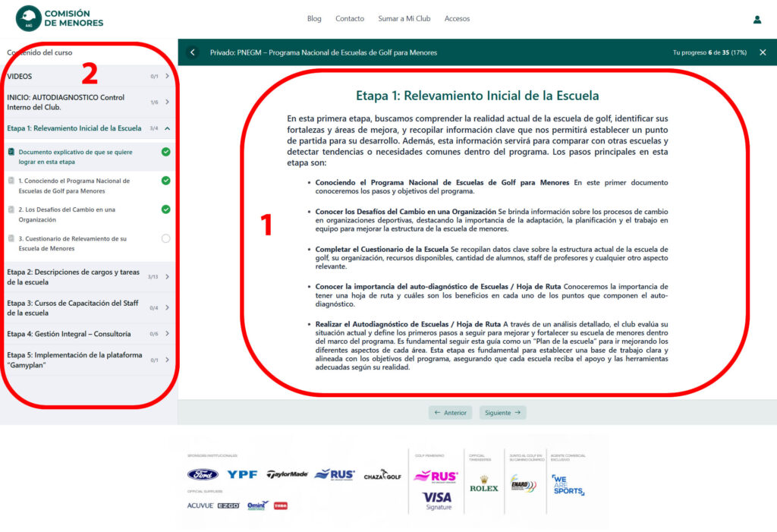Toggle completion check for Los Desafíos del Cambio

(166, 209)
